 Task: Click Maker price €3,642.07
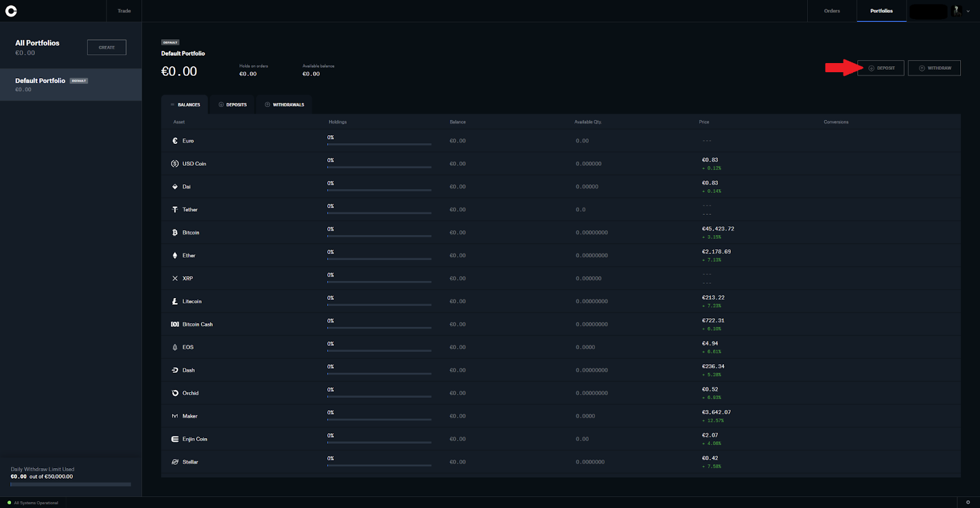click(x=716, y=413)
